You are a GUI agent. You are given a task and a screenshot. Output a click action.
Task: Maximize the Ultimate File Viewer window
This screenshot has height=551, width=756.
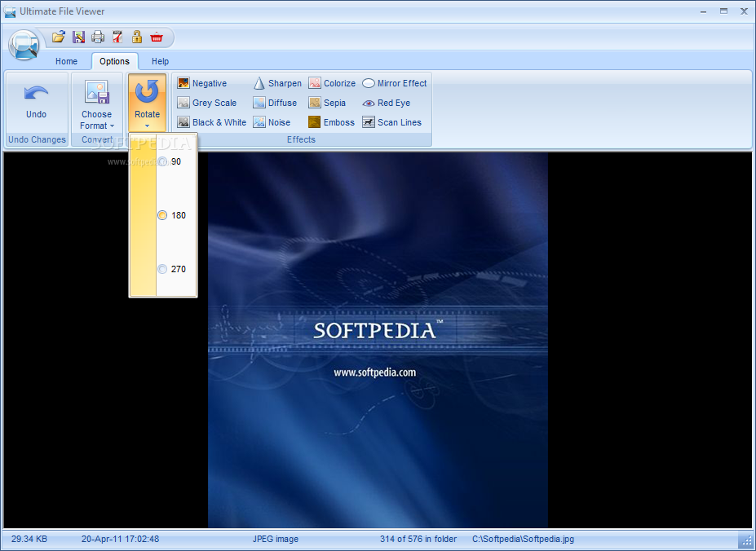pyautogui.click(x=723, y=11)
